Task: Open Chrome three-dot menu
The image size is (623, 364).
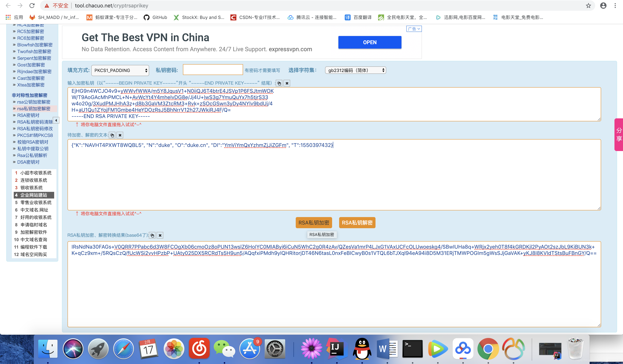Action: (615, 5)
